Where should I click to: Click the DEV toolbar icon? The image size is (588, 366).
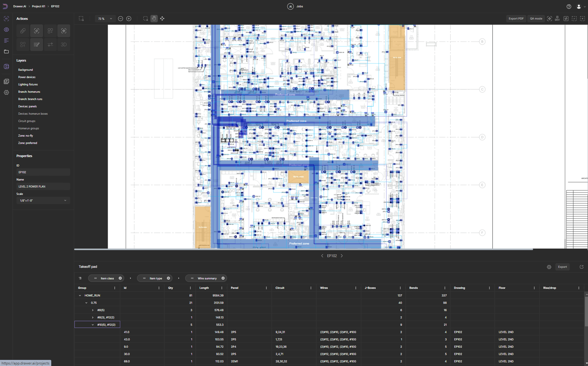pos(557,19)
